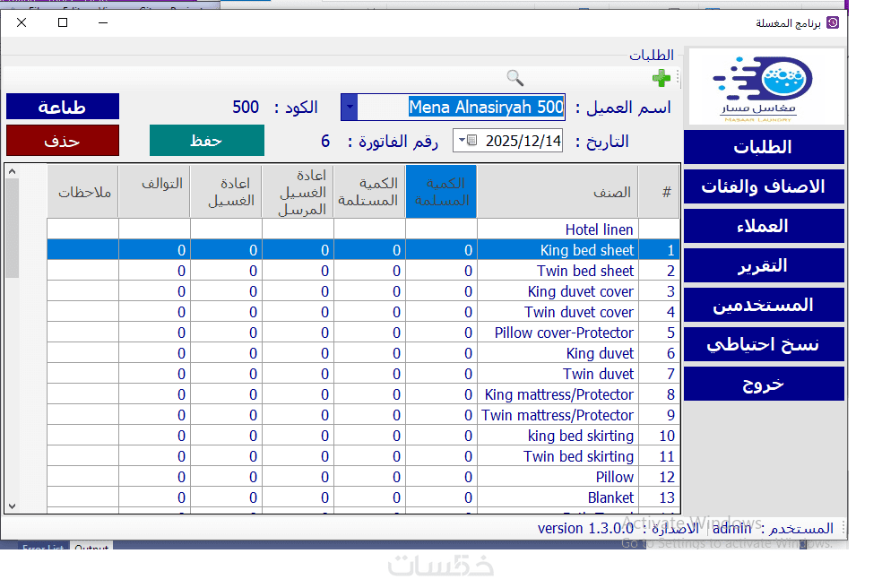Select the Pillow item row 12
882x588 pixels.
point(363,477)
